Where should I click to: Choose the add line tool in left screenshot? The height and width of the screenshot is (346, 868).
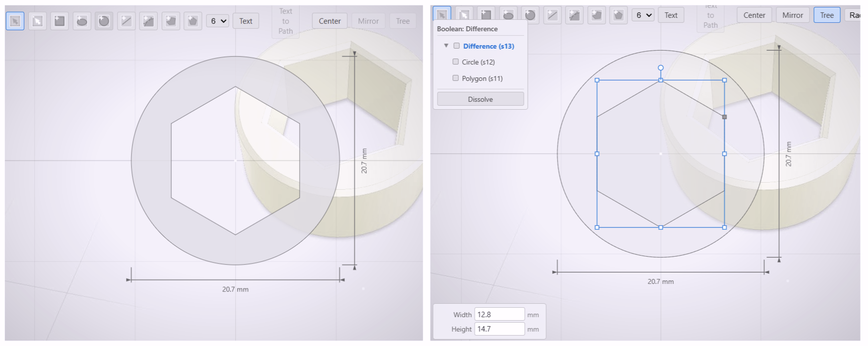(126, 21)
